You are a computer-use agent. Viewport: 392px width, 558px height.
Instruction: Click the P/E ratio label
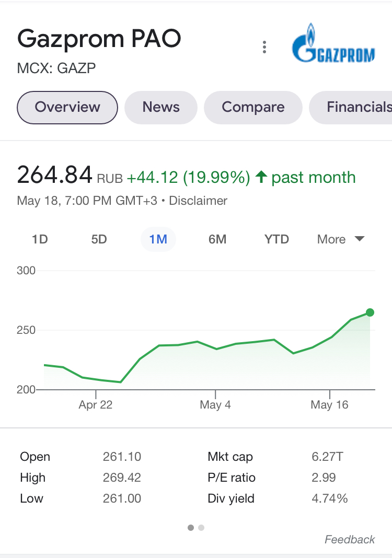tap(232, 477)
